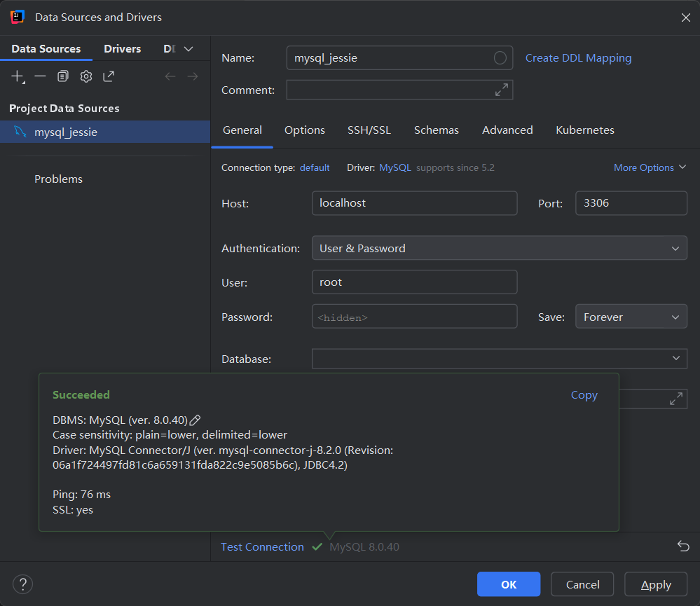Click the 'SSL: yes' text

[73, 509]
